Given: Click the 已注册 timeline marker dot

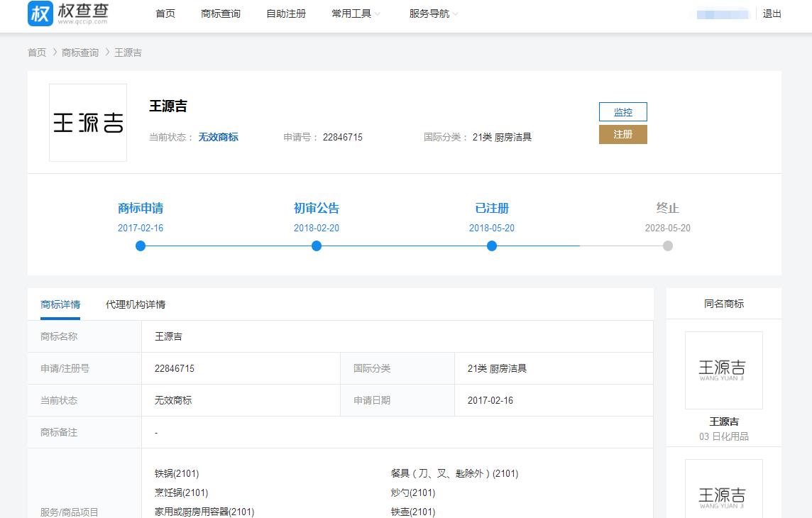Looking at the screenshot, I should (x=492, y=246).
